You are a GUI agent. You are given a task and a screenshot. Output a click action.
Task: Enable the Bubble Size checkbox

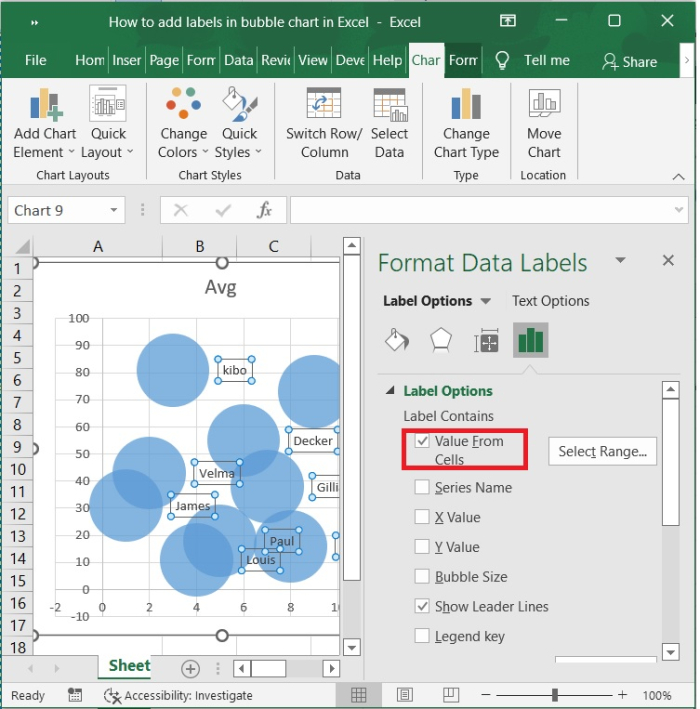(422, 576)
